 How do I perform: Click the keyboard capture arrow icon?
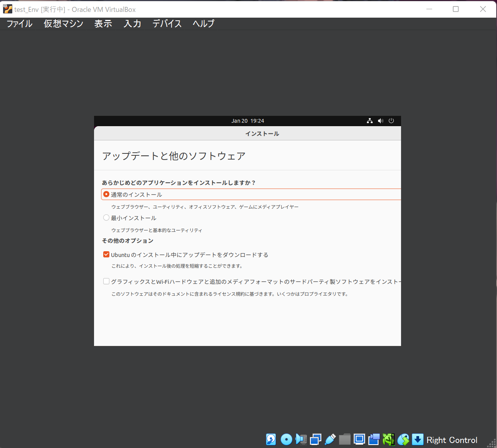click(x=418, y=439)
